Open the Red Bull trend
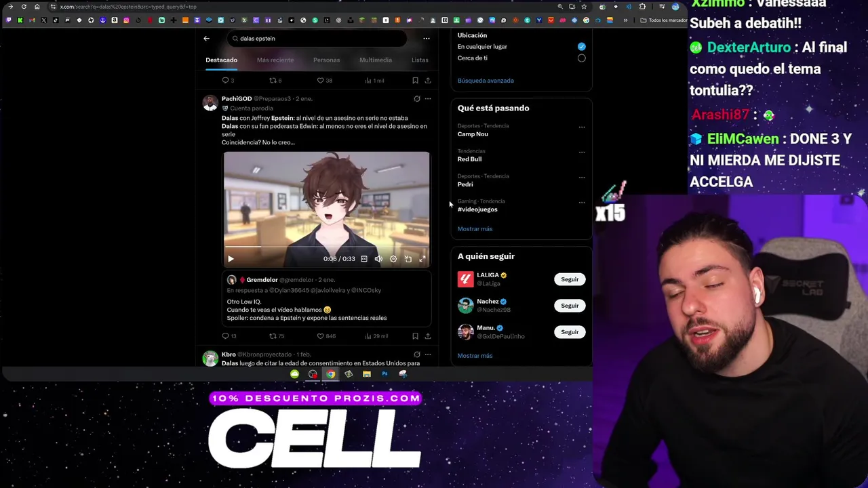 tap(469, 159)
